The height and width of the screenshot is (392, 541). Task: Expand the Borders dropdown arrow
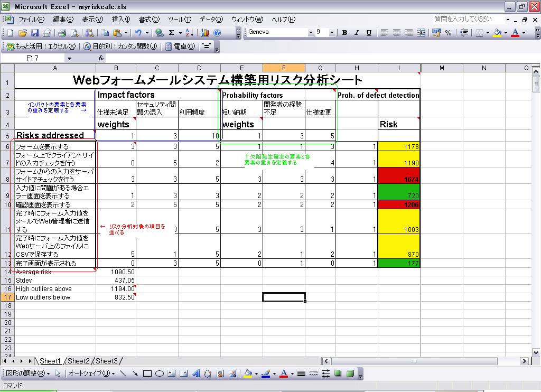click(x=488, y=33)
